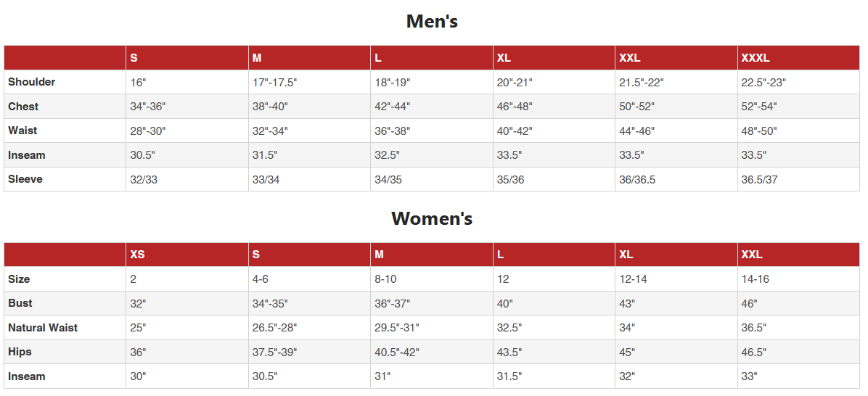868x396 pixels.
Task: Select the 46" bust cell
Action: [749, 304]
